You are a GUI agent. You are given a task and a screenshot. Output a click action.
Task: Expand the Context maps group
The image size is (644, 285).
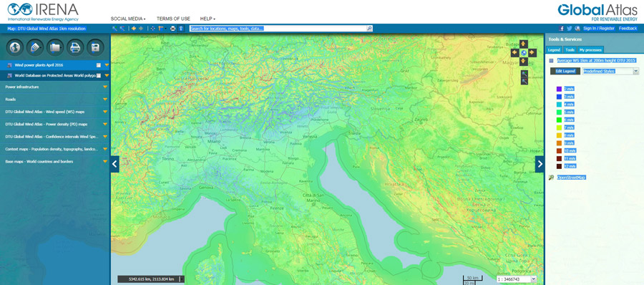click(x=104, y=149)
